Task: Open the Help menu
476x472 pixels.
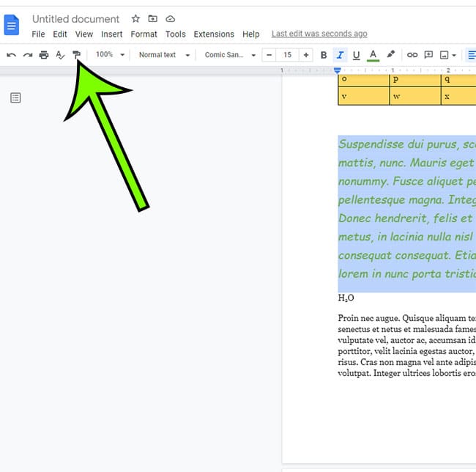Action: [x=250, y=34]
